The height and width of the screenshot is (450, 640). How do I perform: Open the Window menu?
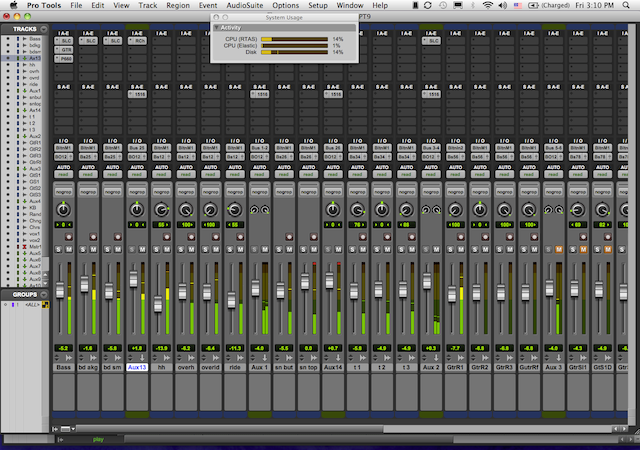coord(350,5)
